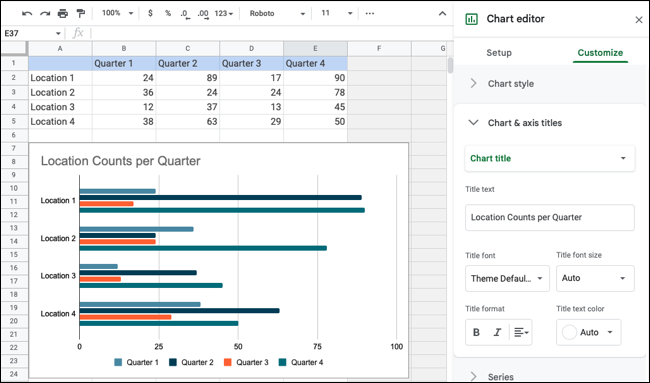The image size is (650, 383).
Task: Select column F header
Action: pos(379,48)
